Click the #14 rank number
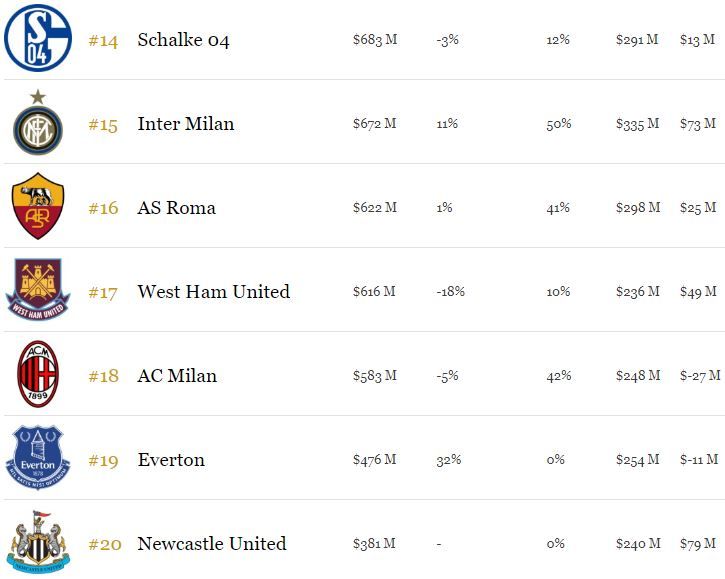Viewport: 725px width, 579px height. click(103, 41)
